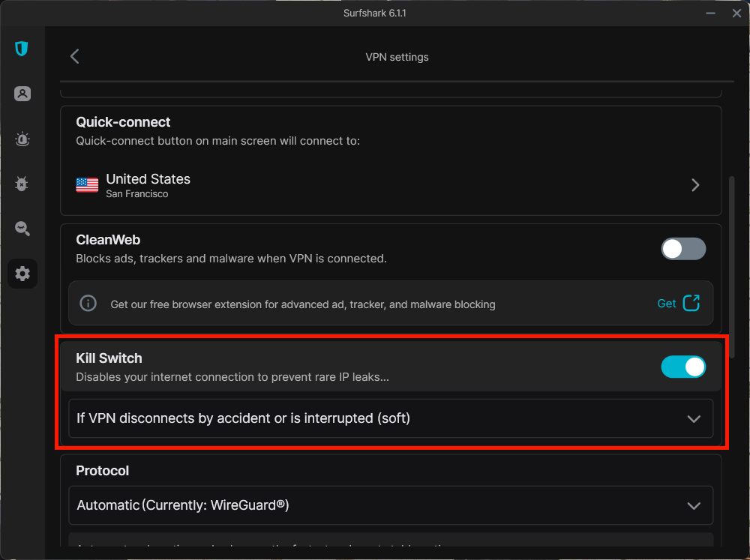750x560 pixels.
Task: Open the account profile section
Action: tap(22, 93)
